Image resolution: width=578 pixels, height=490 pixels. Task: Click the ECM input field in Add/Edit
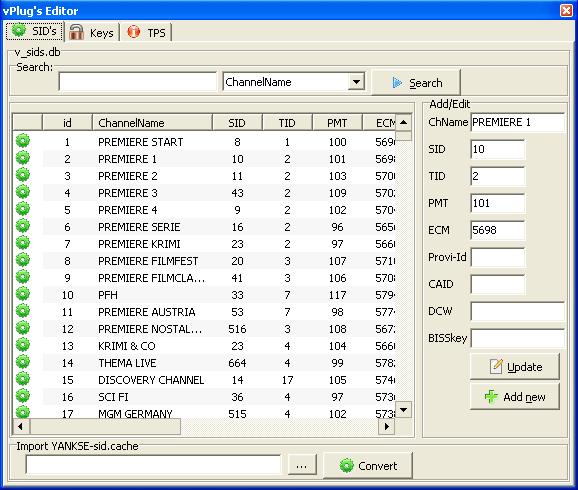click(498, 230)
